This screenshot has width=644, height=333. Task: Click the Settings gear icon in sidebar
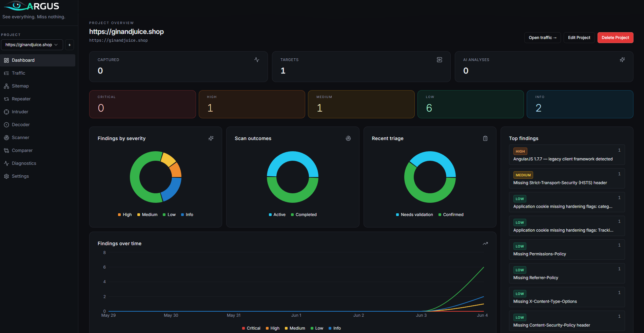(6, 176)
